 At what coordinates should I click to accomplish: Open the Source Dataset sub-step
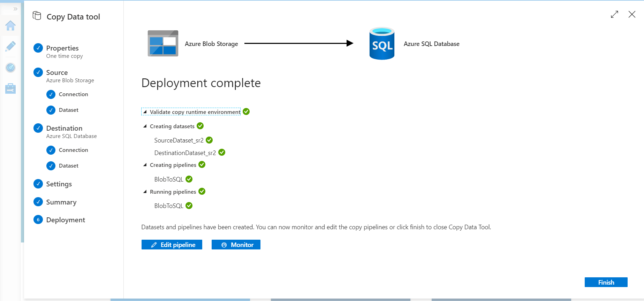pos(69,110)
